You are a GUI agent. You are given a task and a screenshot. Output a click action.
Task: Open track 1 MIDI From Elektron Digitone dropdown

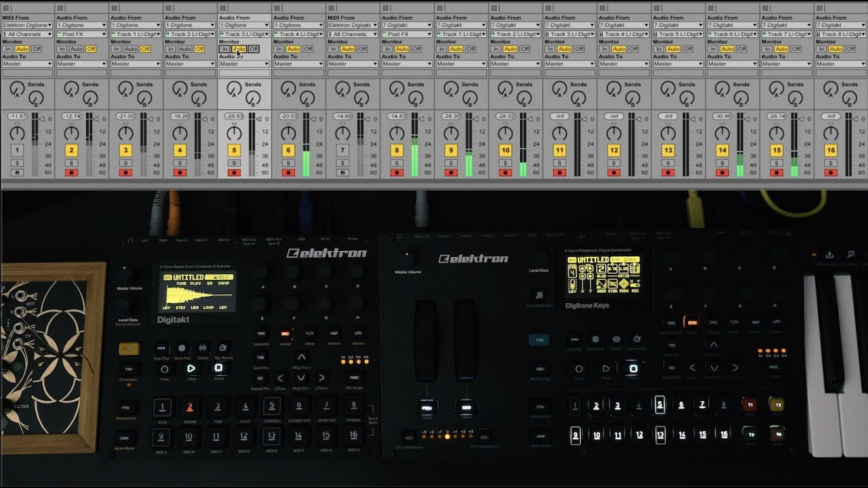pyautogui.click(x=27, y=25)
